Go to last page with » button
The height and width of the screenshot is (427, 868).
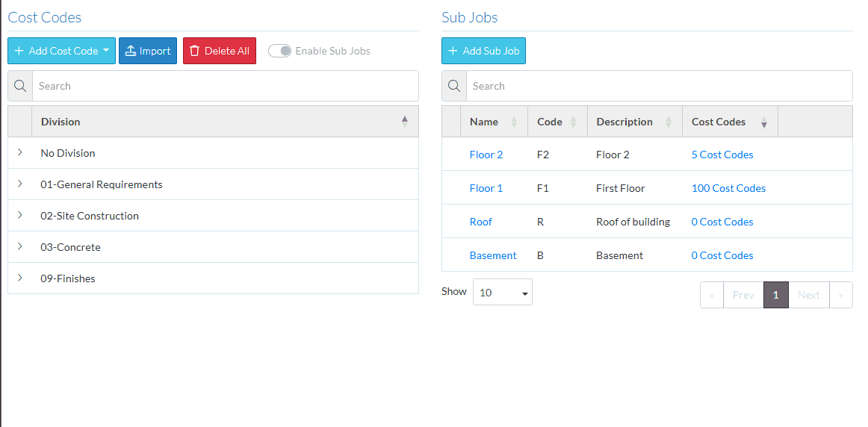coord(841,295)
